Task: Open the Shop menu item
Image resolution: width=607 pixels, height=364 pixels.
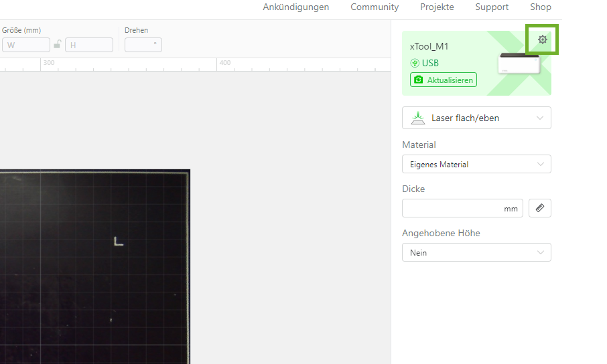Action: pyautogui.click(x=541, y=7)
